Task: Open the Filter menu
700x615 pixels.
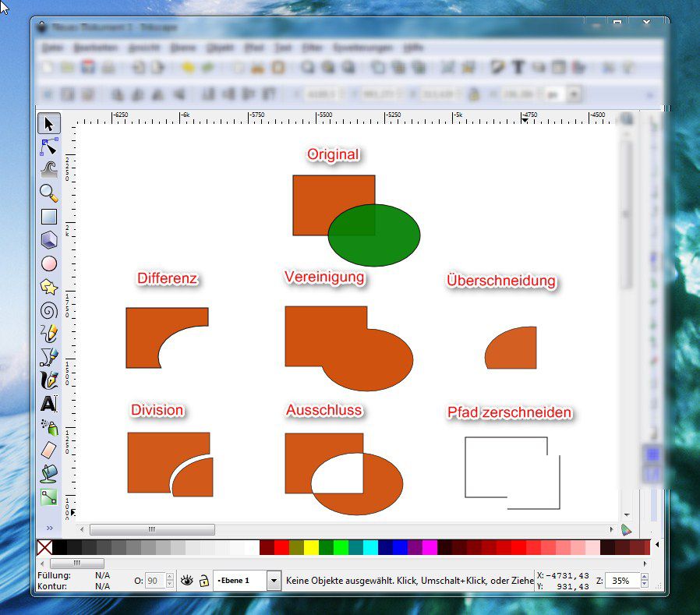Action: click(x=310, y=48)
